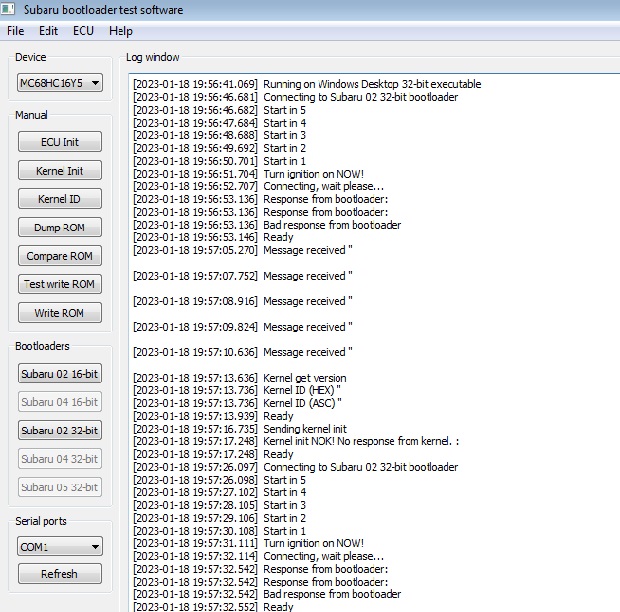
Task: Open the ECU menu
Action: (x=83, y=31)
